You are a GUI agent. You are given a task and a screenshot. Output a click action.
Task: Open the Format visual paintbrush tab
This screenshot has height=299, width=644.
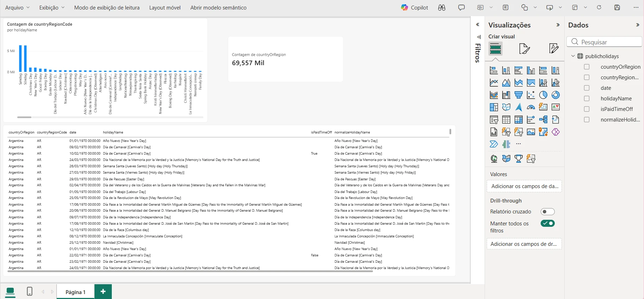pyautogui.click(x=524, y=49)
